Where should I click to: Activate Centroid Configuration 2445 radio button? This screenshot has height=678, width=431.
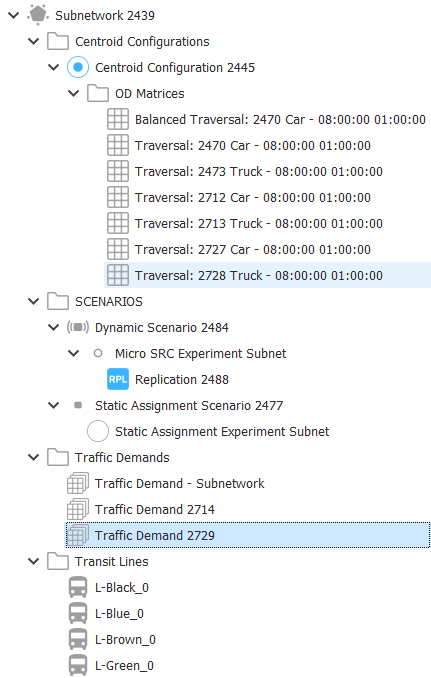(x=78, y=67)
